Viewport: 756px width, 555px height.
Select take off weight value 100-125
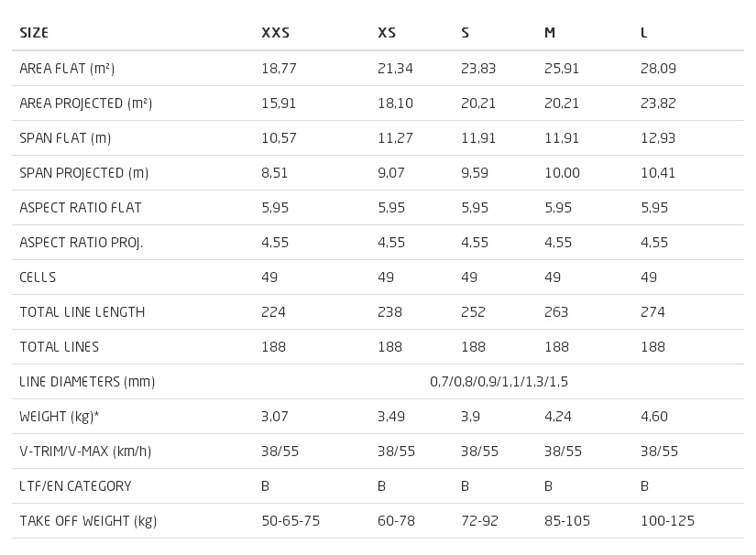click(x=667, y=521)
